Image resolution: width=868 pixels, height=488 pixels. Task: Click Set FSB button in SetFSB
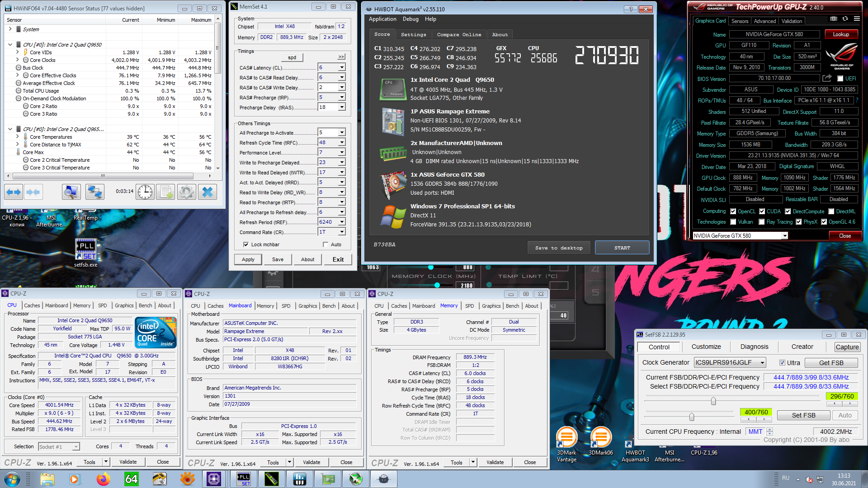(803, 415)
